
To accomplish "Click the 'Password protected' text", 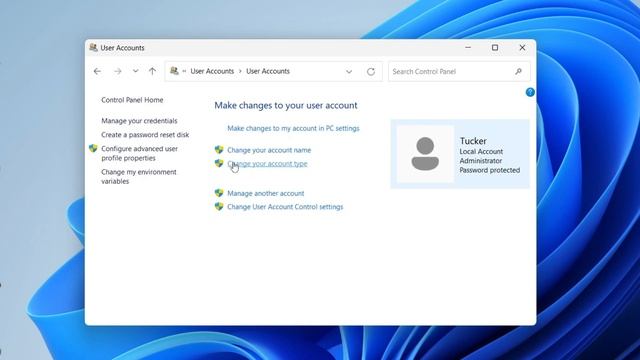I will pos(490,170).
